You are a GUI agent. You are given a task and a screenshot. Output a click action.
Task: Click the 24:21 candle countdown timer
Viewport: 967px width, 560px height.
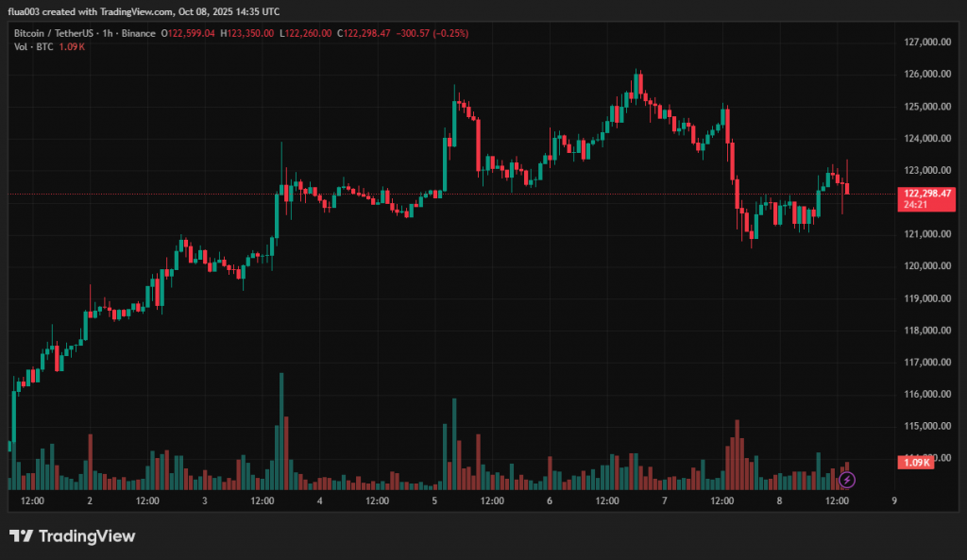913,204
